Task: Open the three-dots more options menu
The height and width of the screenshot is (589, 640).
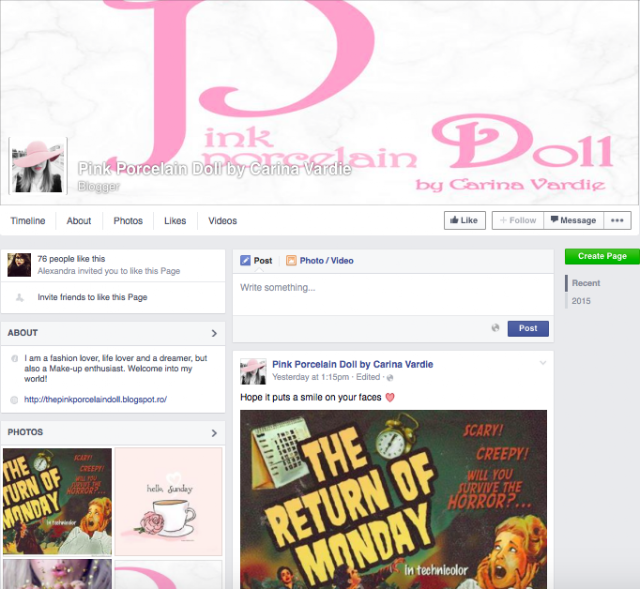Action: pyautogui.click(x=617, y=220)
